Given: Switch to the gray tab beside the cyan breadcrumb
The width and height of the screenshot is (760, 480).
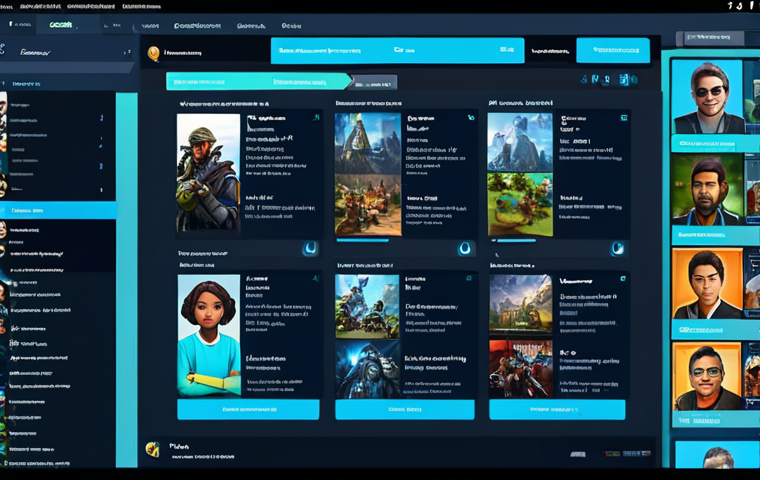Looking at the screenshot, I should point(374,83).
